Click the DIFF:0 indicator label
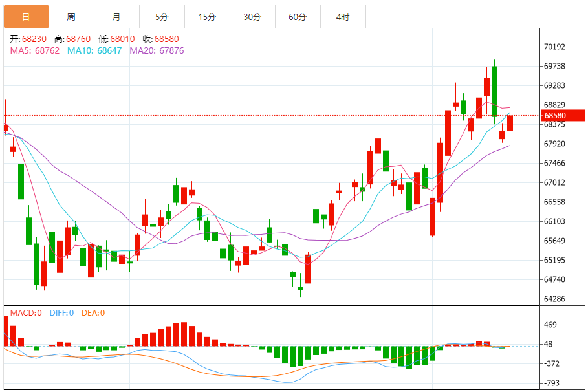The image size is (588, 390). 61,313
